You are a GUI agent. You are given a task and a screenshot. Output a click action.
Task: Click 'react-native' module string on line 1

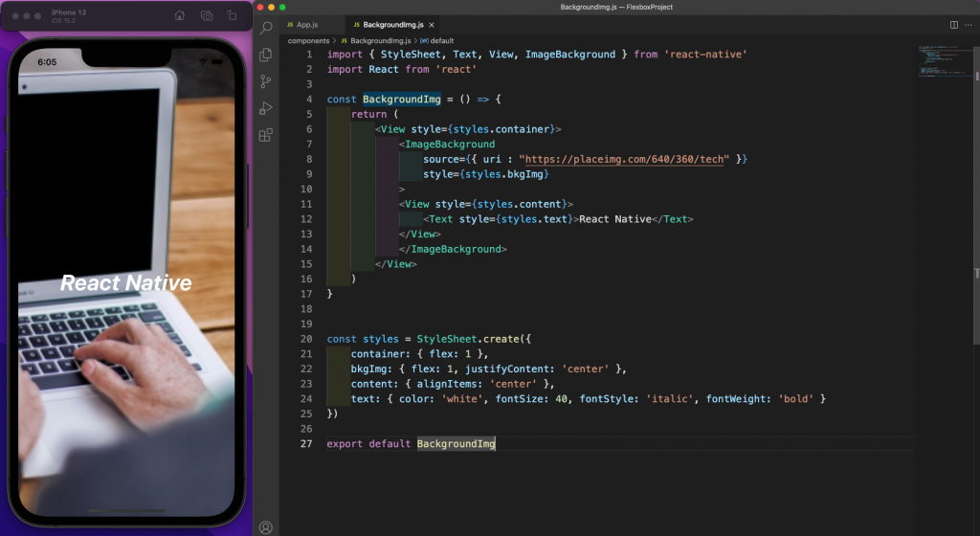(705, 55)
